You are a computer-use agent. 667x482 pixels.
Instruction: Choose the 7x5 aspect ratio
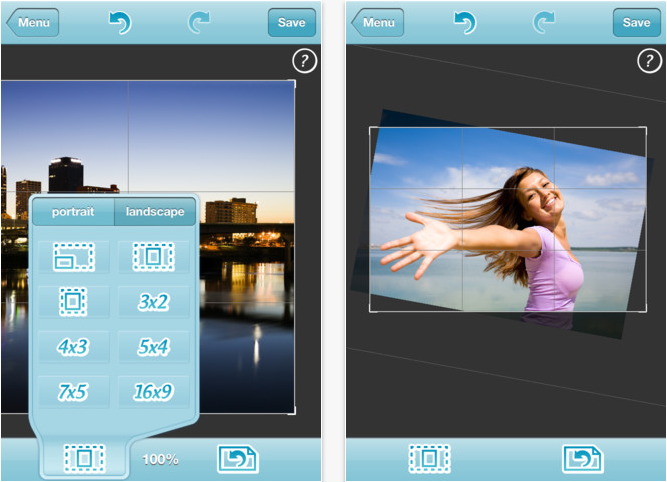point(74,392)
